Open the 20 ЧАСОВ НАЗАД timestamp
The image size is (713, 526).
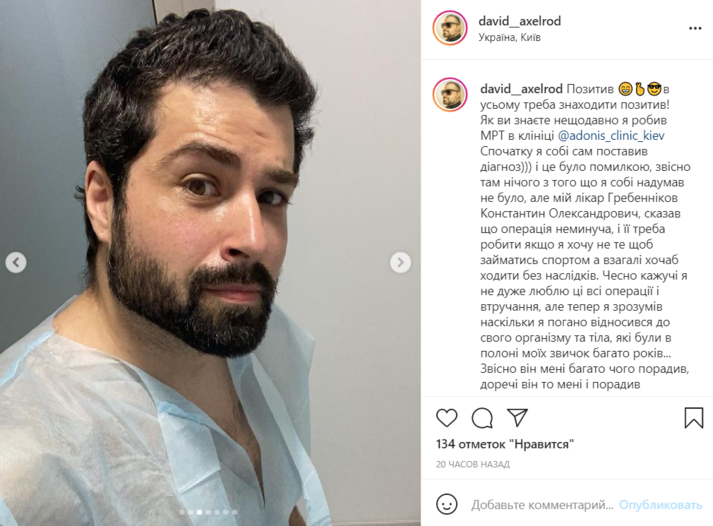473,464
